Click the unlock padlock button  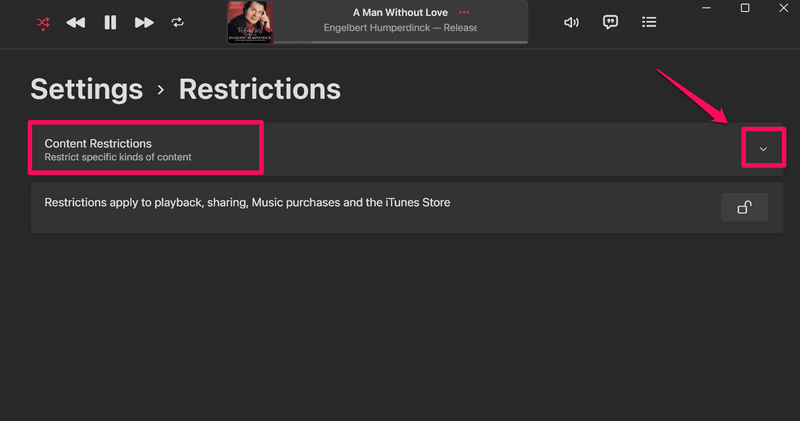[x=744, y=207]
